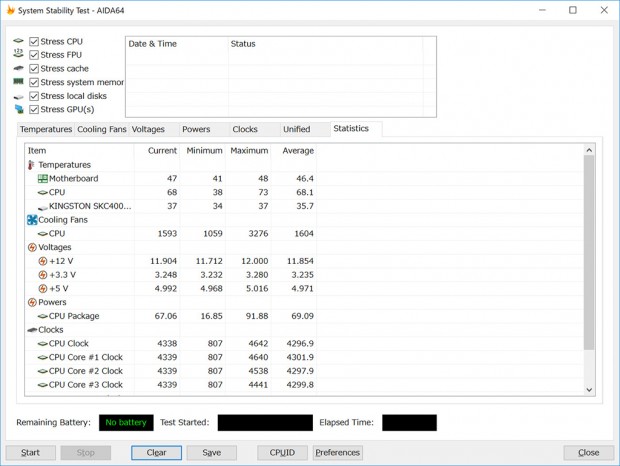This screenshot has width=620, height=466.
Task: Click the chip icon in CPU Core #2 Clock row
Action: (42, 371)
